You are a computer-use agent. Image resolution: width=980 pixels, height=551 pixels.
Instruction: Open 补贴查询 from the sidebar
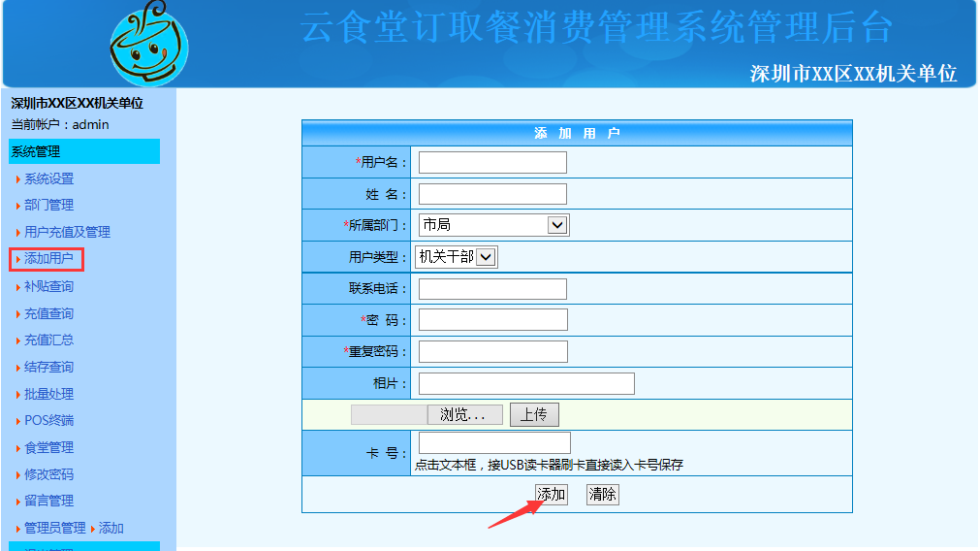click(x=48, y=287)
